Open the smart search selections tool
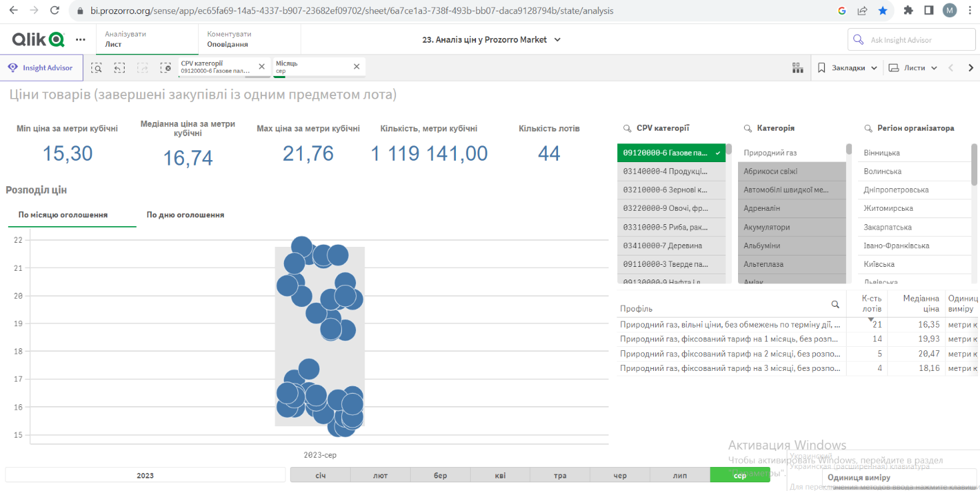Image resolution: width=980 pixels, height=491 pixels. (x=97, y=67)
